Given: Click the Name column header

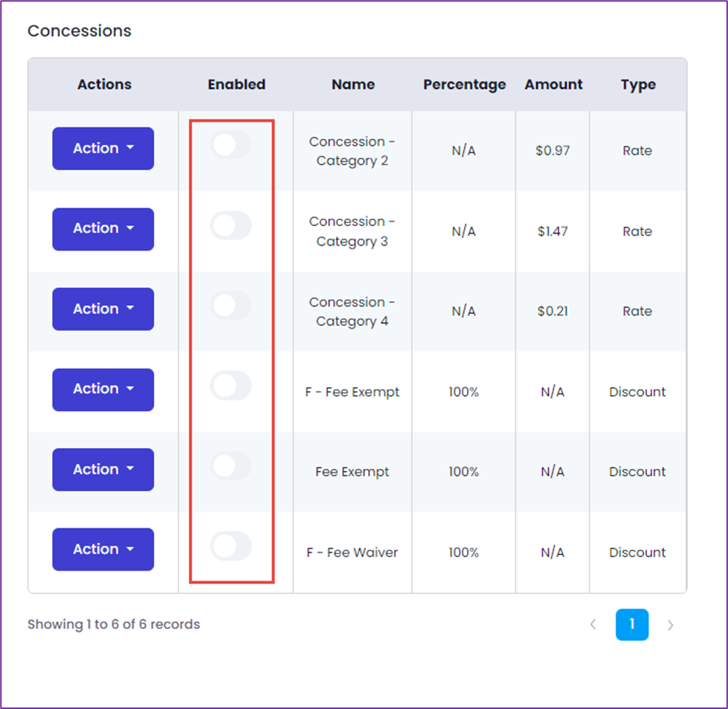Looking at the screenshot, I should click(353, 85).
